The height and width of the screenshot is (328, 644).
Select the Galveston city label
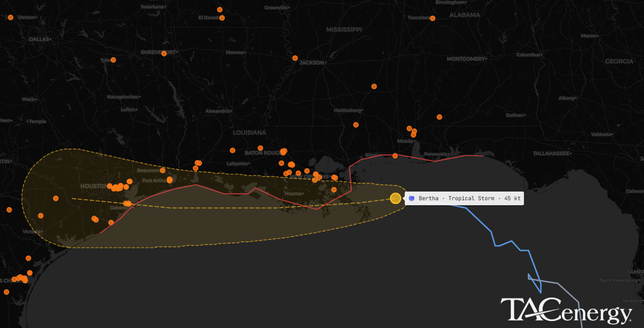pos(121,208)
